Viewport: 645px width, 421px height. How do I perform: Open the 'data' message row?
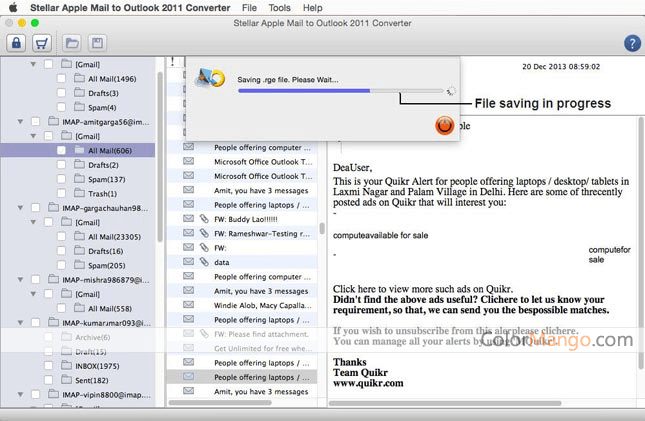click(243, 262)
